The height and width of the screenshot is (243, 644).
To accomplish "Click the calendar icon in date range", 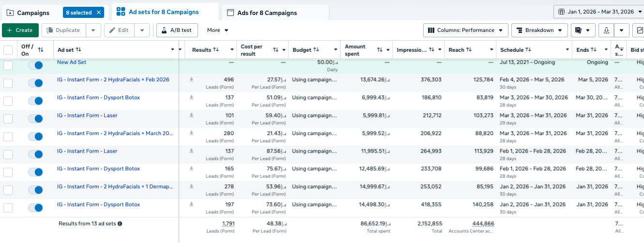I will pos(561,12).
